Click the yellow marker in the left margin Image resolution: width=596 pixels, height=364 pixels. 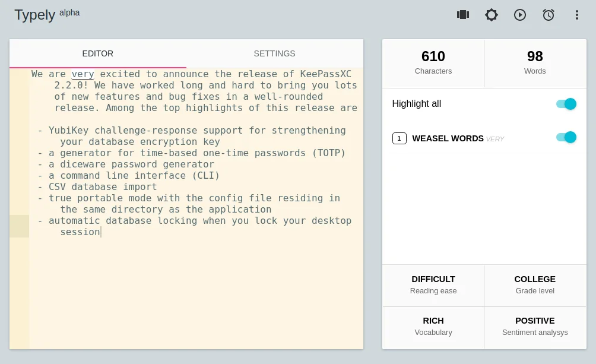point(20,226)
